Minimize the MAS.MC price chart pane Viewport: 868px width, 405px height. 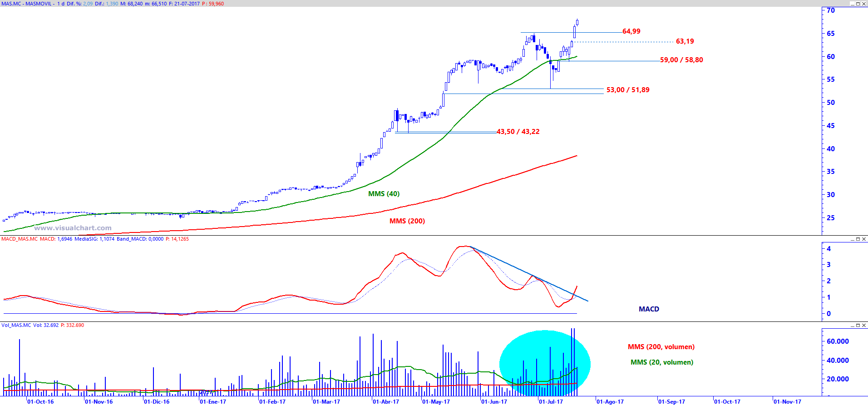852,4
